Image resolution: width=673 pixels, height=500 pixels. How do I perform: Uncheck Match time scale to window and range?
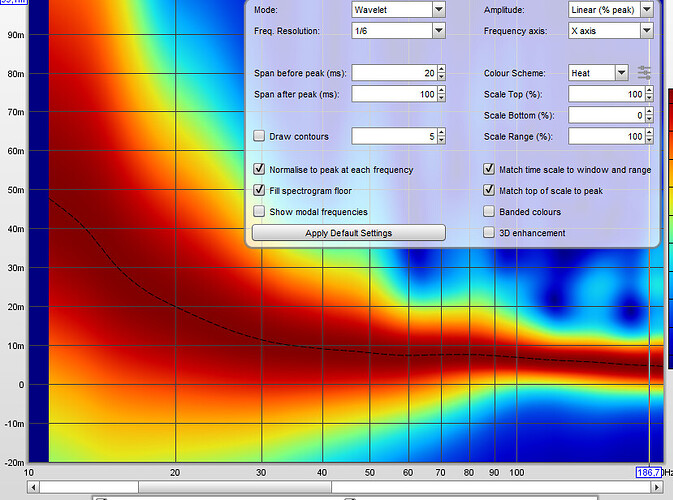(x=488, y=169)
